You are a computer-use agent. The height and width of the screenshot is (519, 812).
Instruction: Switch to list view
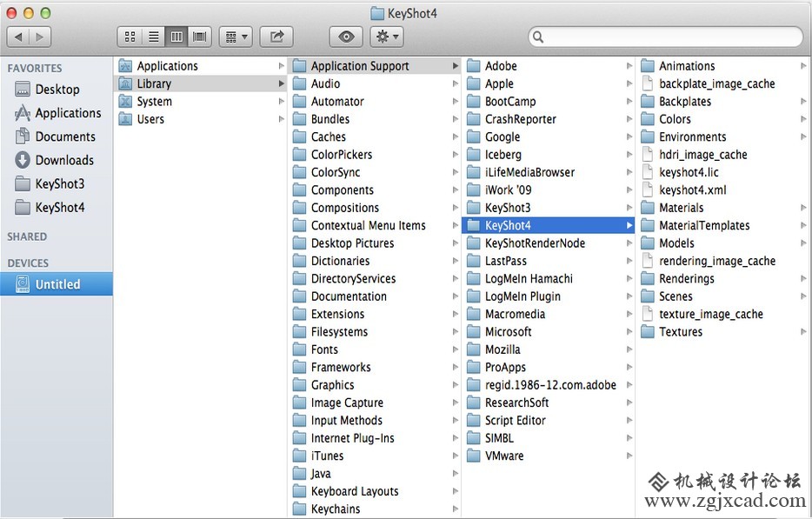[x=153, y=37]
